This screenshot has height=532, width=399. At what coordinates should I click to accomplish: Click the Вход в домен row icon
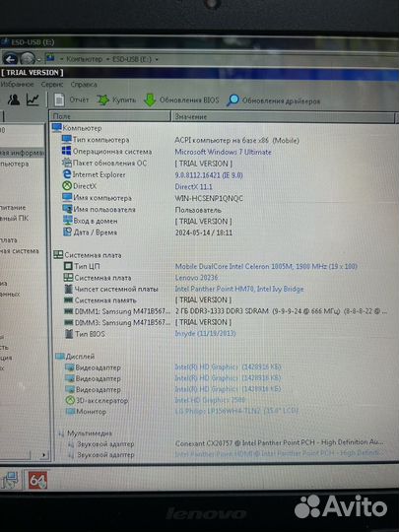68,221
